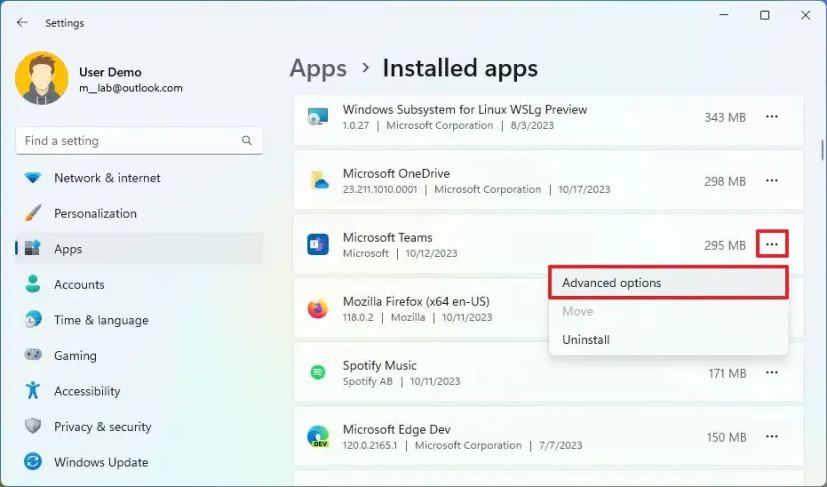Viewport: 827px width, 487px height.
Task: Click the 298 MB size value
Action: (725, 182)
